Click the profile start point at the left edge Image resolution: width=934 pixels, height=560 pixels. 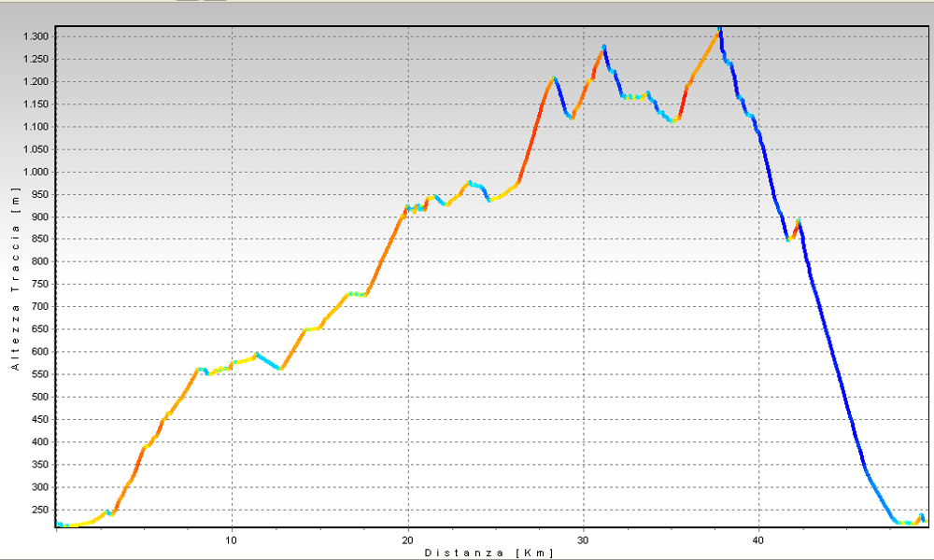point(58,525)
